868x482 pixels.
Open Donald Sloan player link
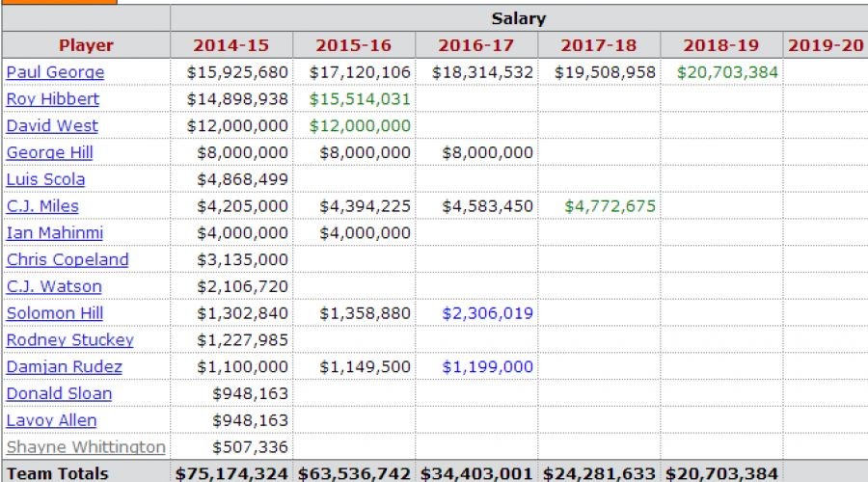coord(59,393)
